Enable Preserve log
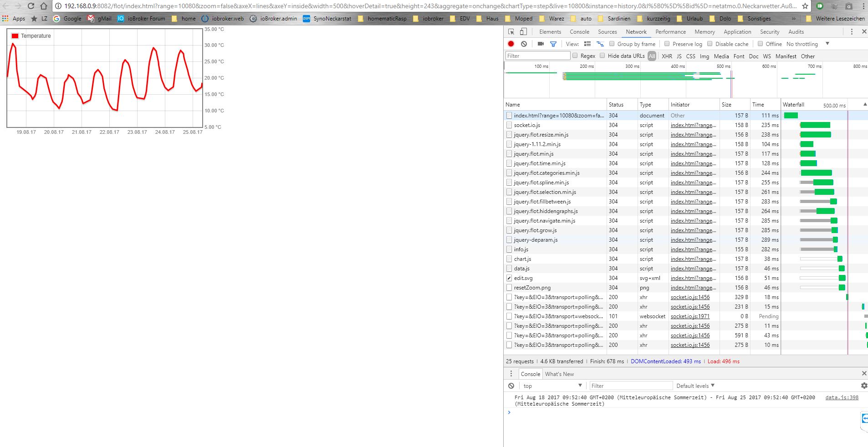 point(667,44)
